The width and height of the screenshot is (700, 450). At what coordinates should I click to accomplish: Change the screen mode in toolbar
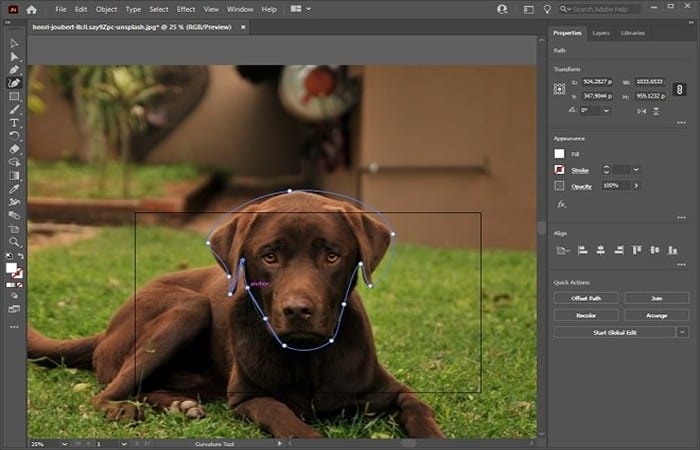pyautogui.click(x=14, y=308)
